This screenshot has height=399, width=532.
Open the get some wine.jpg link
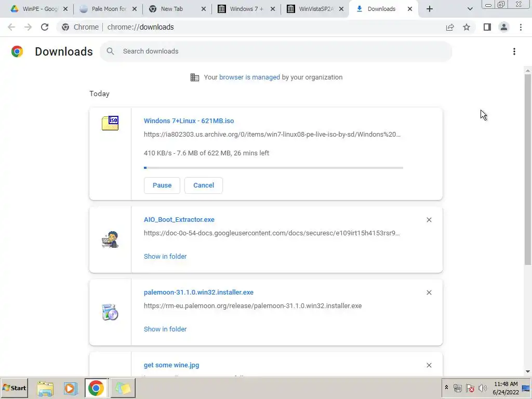pos(171,365)
